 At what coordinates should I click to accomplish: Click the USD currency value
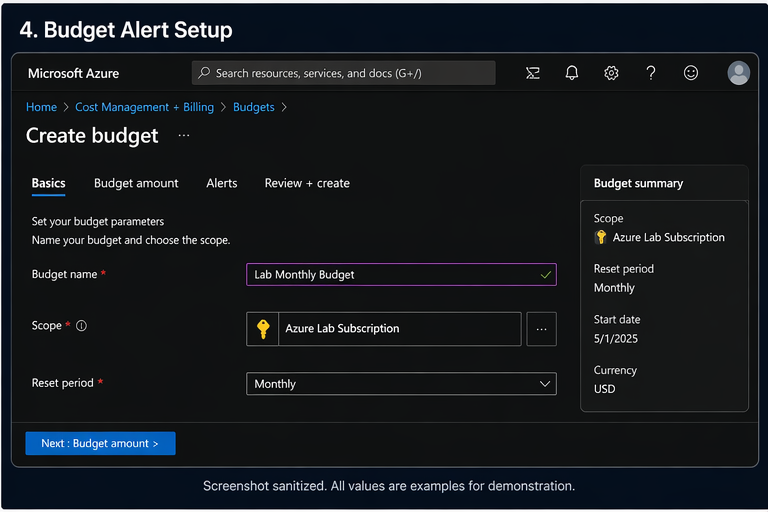click(604, 389)
